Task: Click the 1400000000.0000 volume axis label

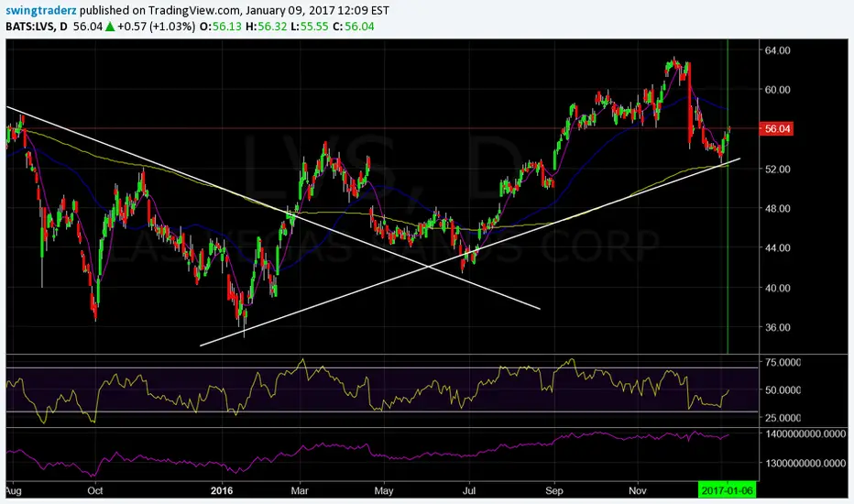Action: tap(805, 433)
